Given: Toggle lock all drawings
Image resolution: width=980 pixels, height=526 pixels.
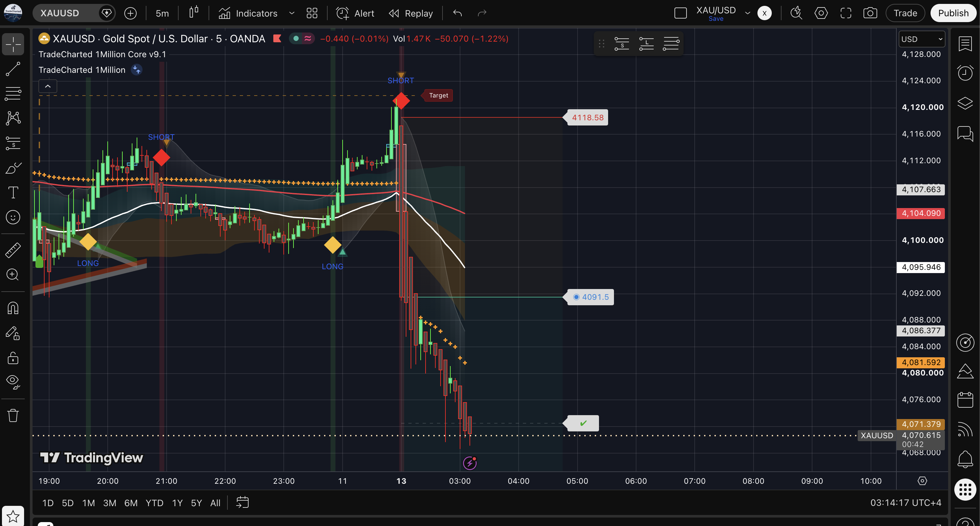Looking at the screenshot, I should (13, 358).
